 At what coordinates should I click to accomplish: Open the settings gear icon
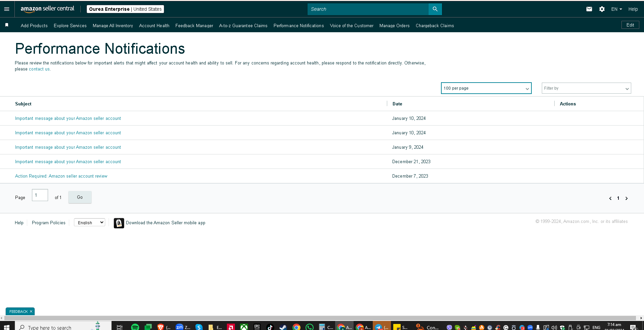(602, 9)
